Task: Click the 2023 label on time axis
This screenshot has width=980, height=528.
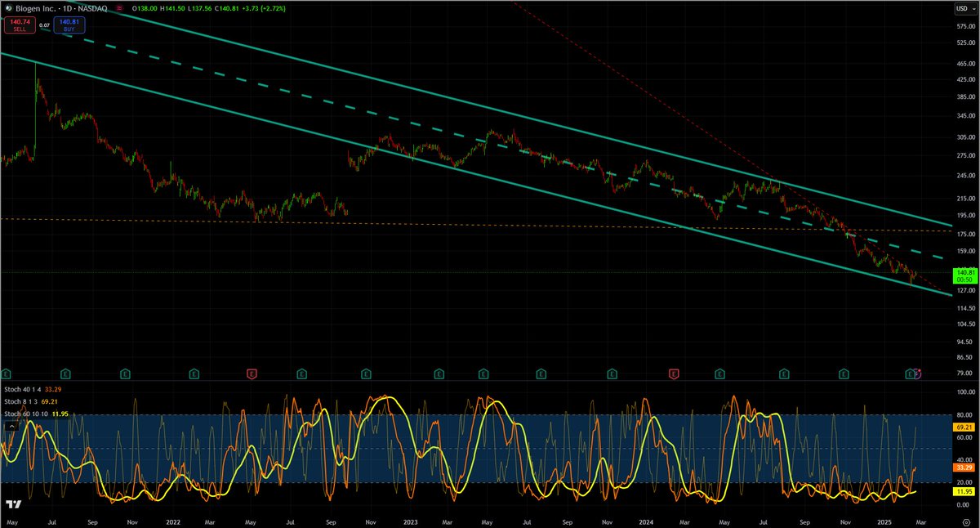Action: tap(410, 521)
